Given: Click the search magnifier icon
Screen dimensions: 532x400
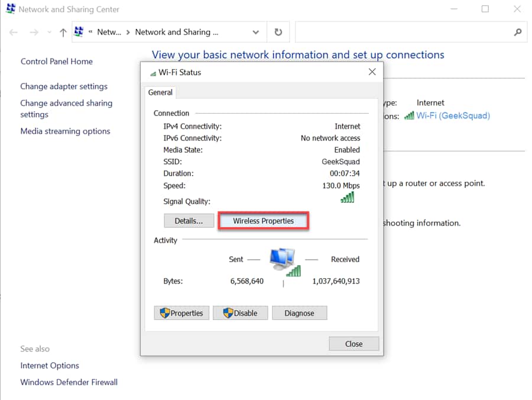Looking at the screenshot, I should (x=518, y=32).
